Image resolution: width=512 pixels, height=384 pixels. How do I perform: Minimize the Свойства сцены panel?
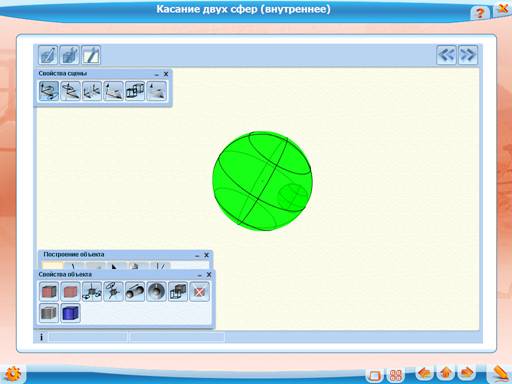[157, 74]
